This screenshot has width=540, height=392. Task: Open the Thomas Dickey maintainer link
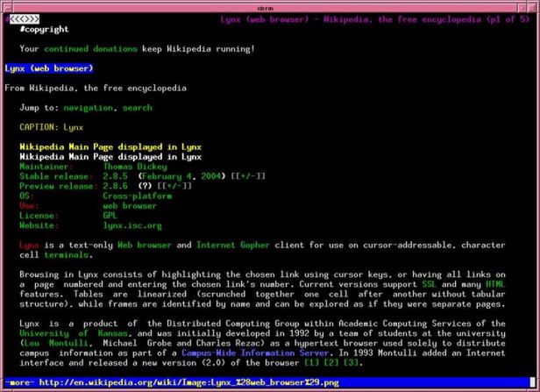pyautogui.click(x=135, y=167)
